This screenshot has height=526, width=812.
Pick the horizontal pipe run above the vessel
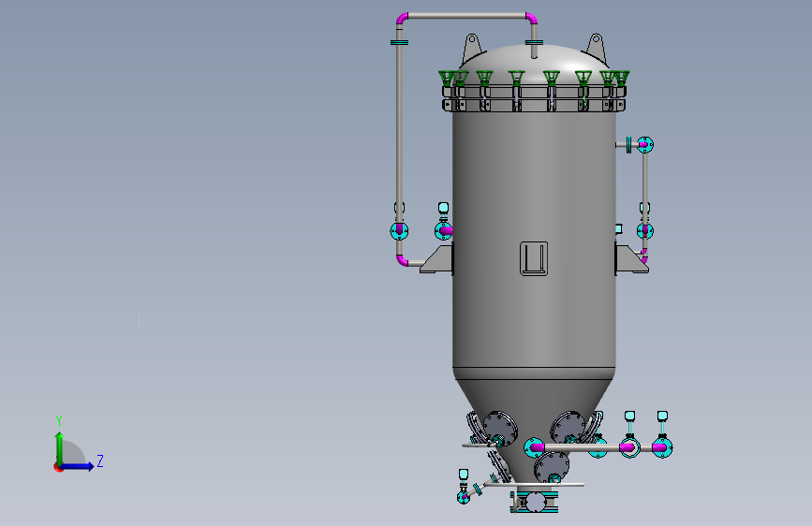pos(466,16)
